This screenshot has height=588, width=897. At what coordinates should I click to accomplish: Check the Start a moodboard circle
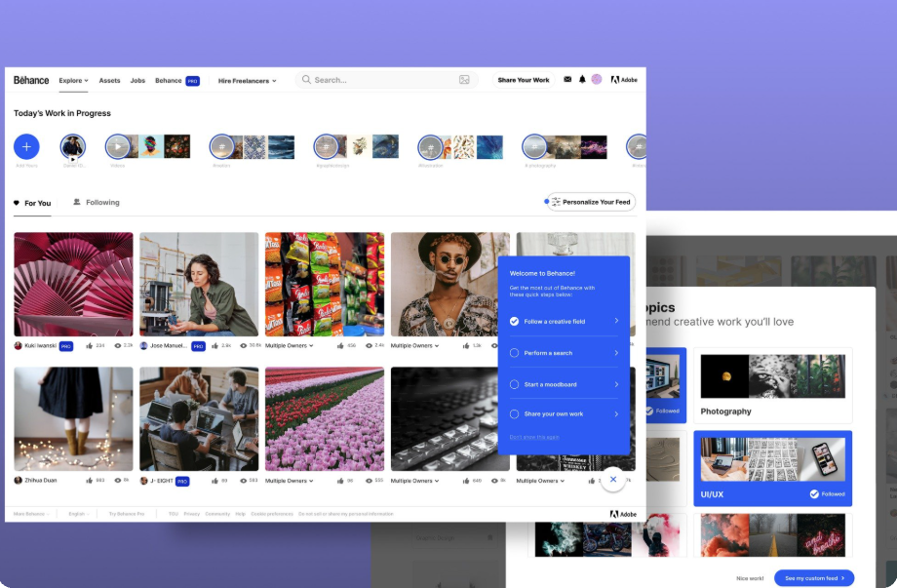pos(514,384)
